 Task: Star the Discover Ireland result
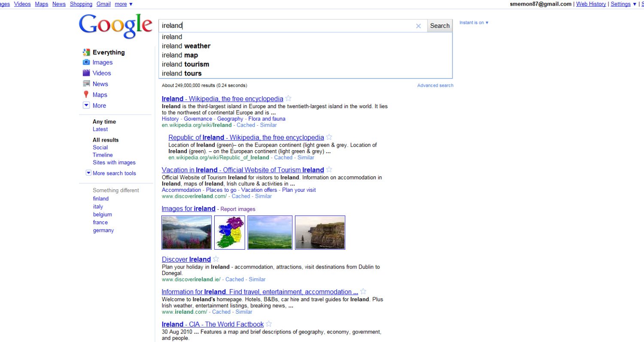[x=216, y=259]
